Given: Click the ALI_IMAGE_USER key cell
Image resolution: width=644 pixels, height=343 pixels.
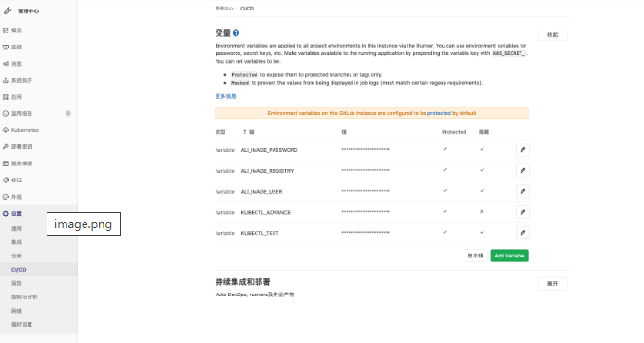Looking at the screenshot, I should click(x=261, y=192).
